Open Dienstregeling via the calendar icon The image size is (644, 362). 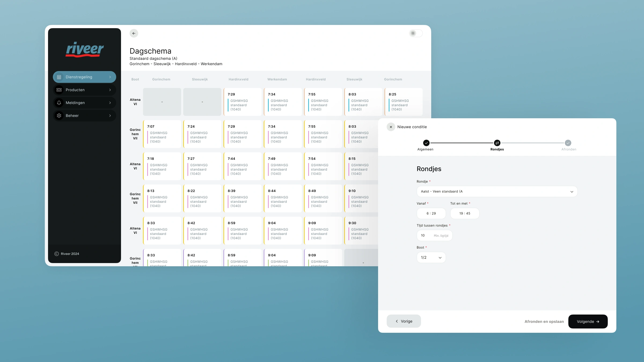coord(59,77)
